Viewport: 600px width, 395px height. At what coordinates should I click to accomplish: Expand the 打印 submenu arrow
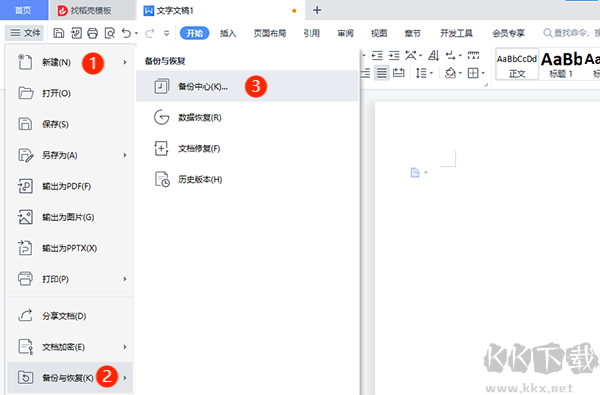125,279
